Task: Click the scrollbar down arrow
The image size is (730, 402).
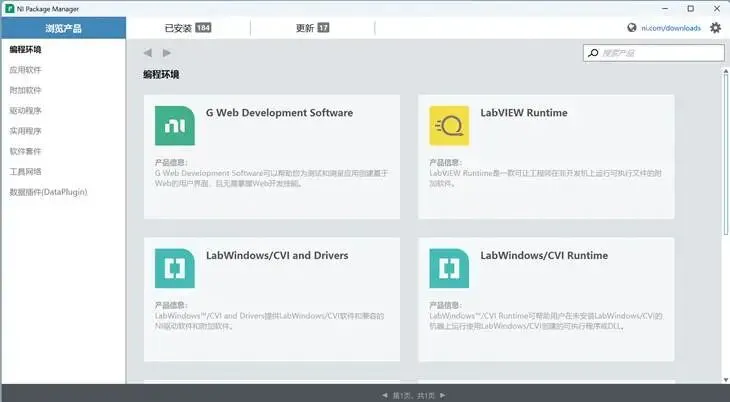Action: click(x=725, y=380)
